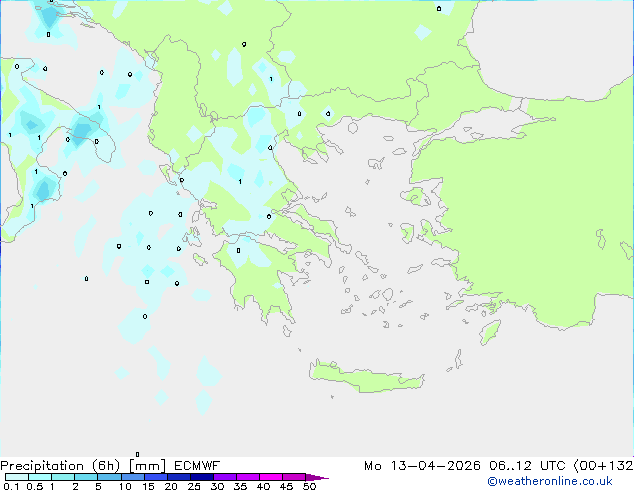Choose the 20–25 mm legend color swatch
Image resolution: width=634 pixels, height=490 pixels.
pos(178,477)
